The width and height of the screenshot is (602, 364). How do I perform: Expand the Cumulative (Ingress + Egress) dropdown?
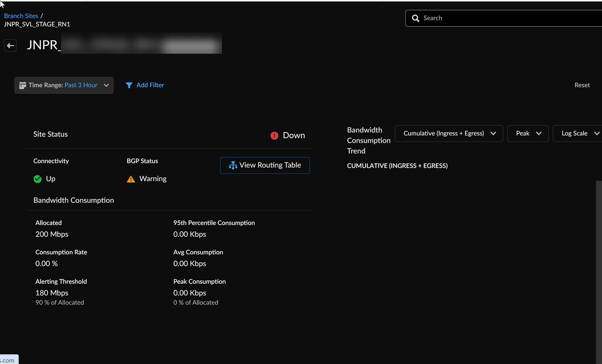pos(449,133)
